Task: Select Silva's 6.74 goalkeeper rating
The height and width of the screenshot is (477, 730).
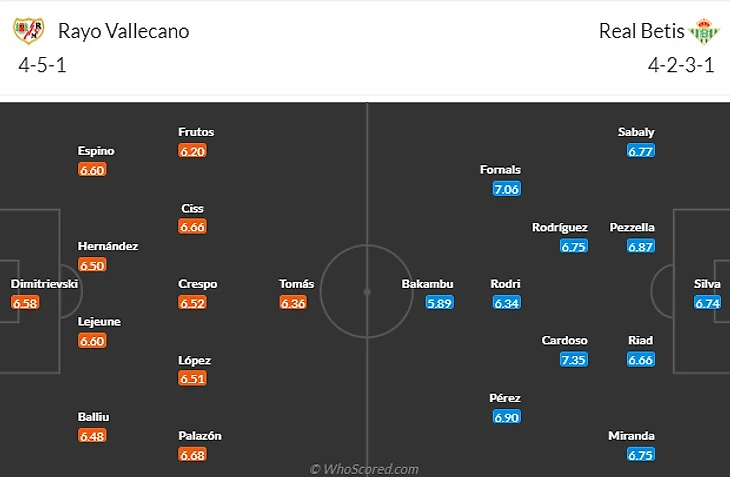Action: click(707, 303)
